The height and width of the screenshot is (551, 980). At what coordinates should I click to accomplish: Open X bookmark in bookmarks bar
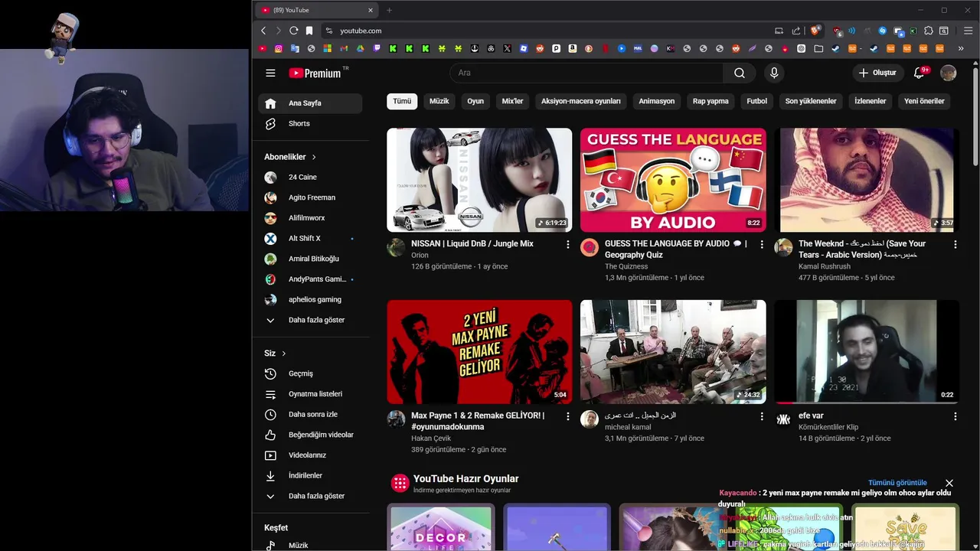pos(507,48)
